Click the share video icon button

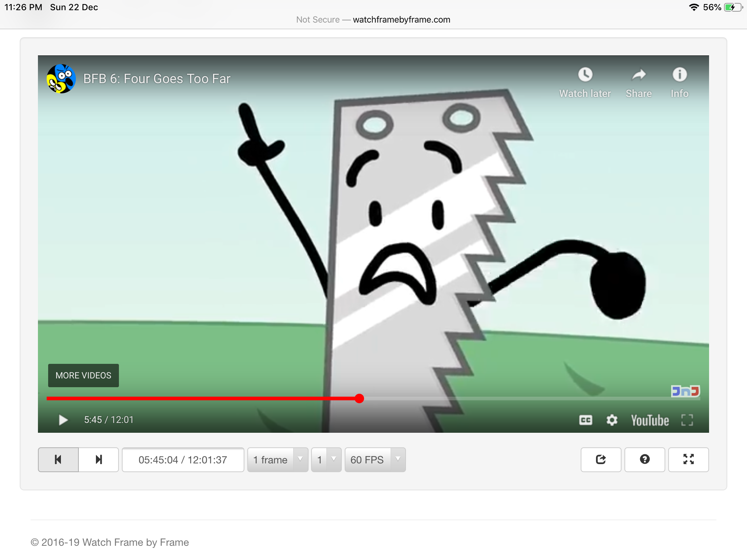tap(601, 460)
